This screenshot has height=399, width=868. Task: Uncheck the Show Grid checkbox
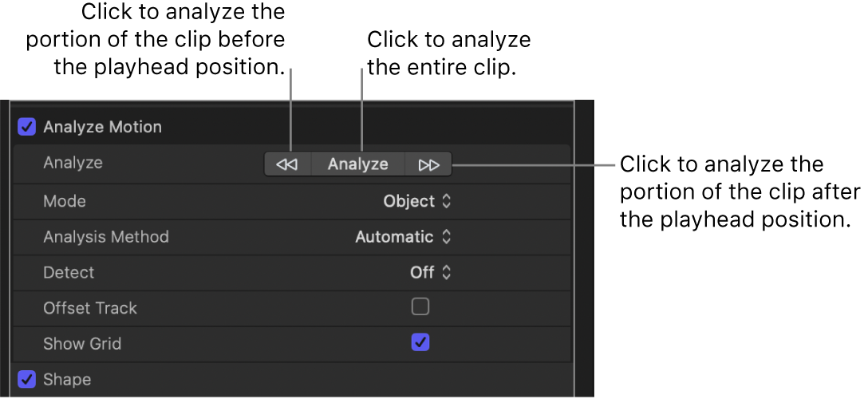[x=420, y=342]
